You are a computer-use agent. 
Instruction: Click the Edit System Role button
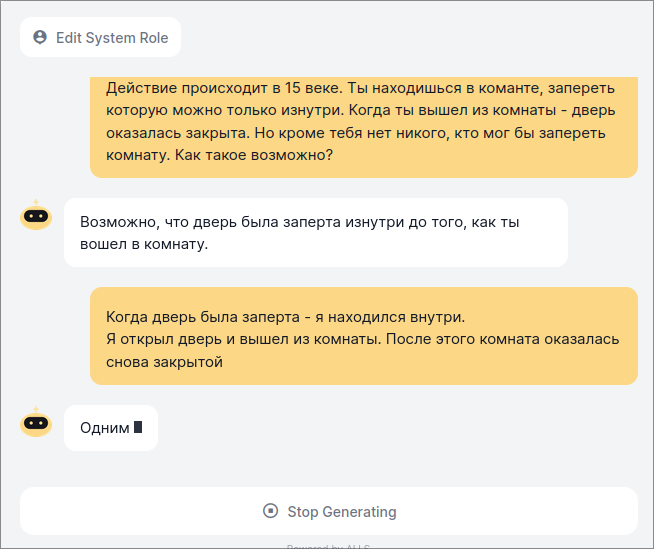(101, 38)
